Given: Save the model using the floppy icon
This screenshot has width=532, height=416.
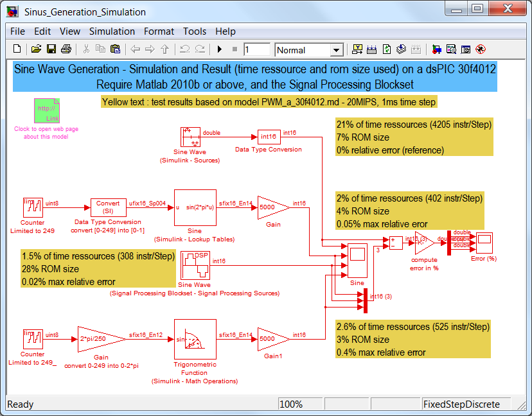Looking at the screenshot, I should (51, 49).
